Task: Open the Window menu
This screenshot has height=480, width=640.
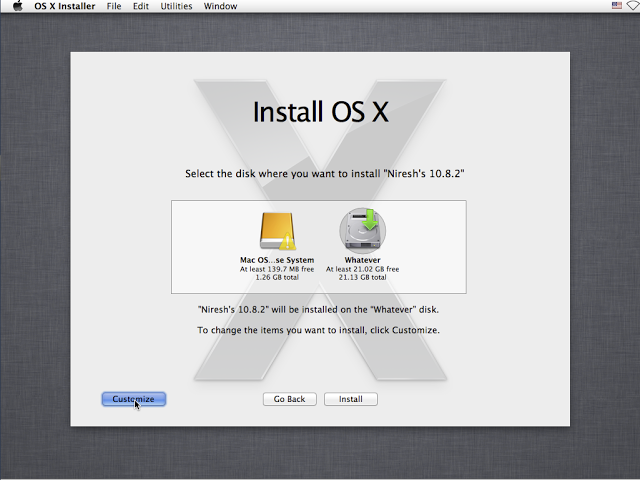Action: [x=220, y=6]
